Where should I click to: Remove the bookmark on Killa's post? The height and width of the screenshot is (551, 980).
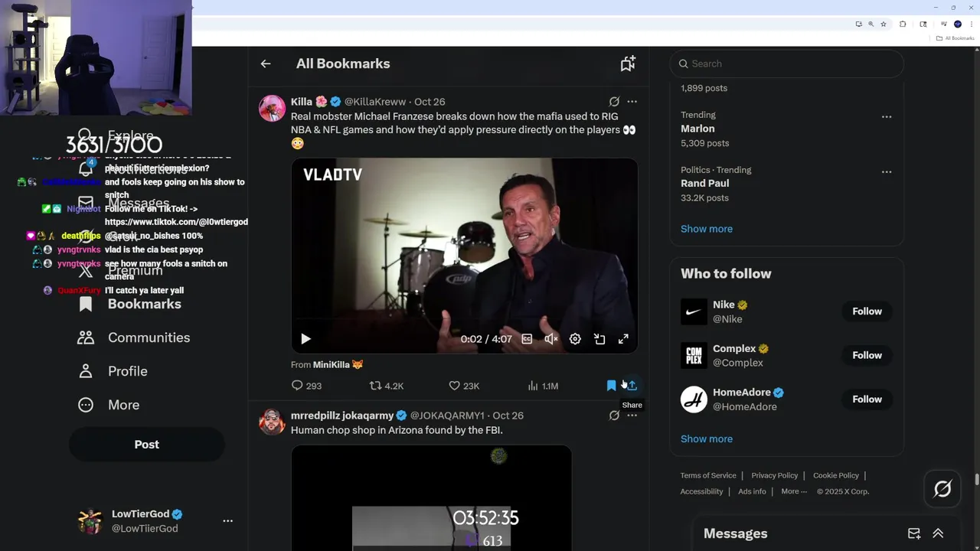click(611, 386)
